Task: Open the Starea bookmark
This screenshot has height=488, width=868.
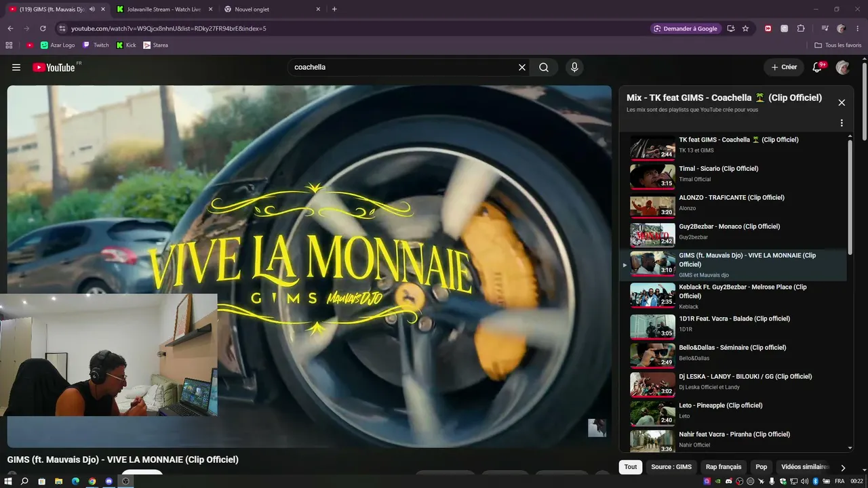Action: [155, 45]
